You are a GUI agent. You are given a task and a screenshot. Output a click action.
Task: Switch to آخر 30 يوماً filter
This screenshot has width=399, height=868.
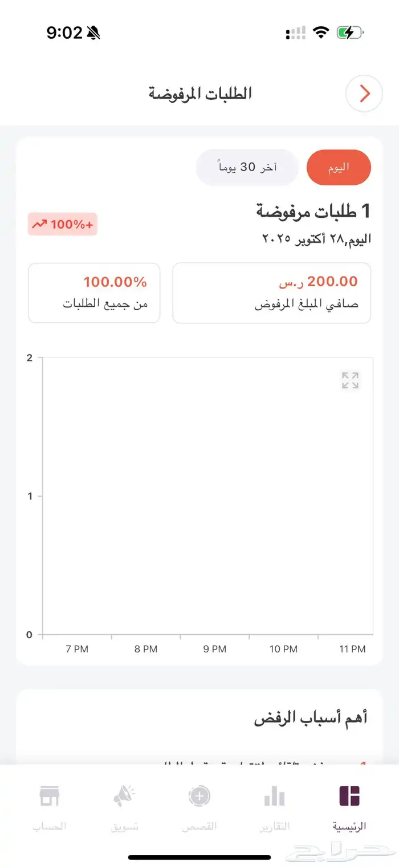coord(247,167)
